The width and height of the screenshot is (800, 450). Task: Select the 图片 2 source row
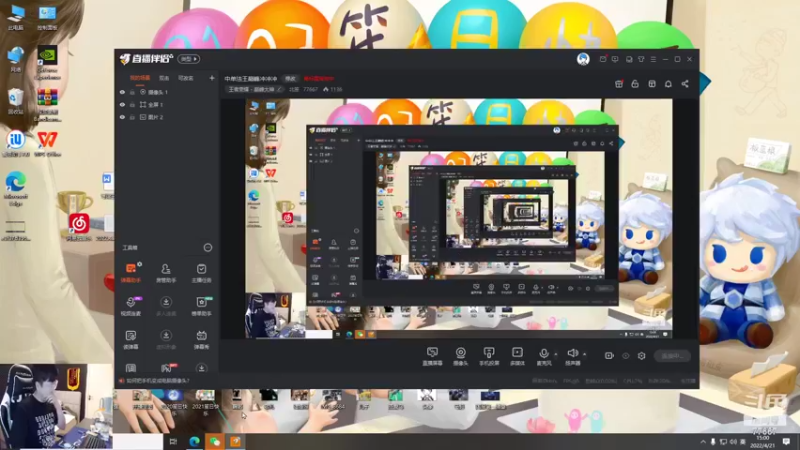pyautogui.click(x=167, y=117)
